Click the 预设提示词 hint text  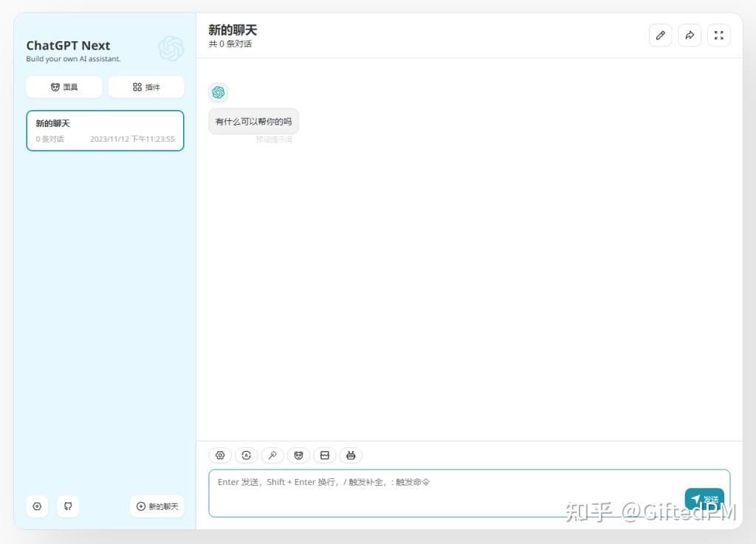tap(274, 140)
